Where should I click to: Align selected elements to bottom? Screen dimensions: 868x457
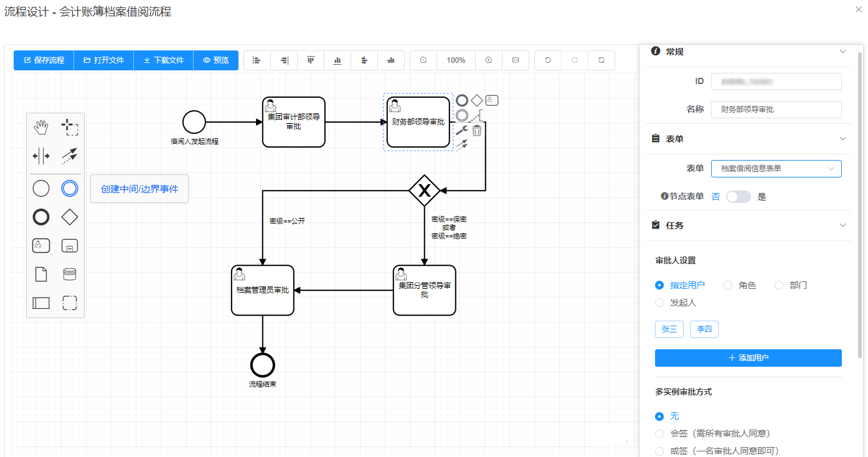(337, 60)
